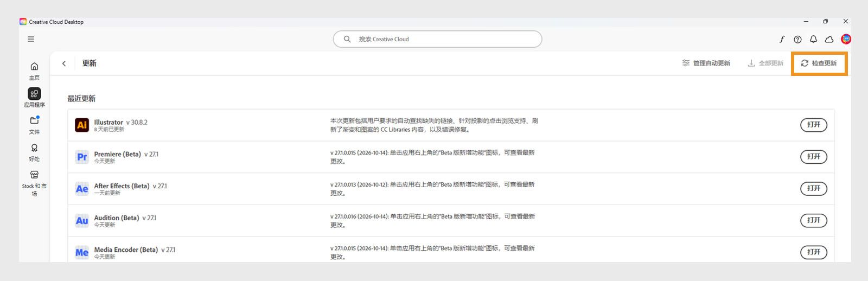
Task: Open the notifications bell
Action: [813, 39]
